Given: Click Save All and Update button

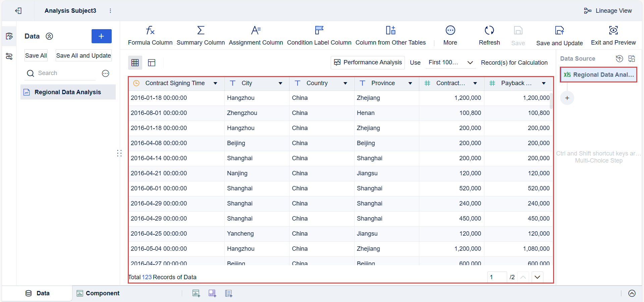Looking at the screenshot, I should (84, 56).
